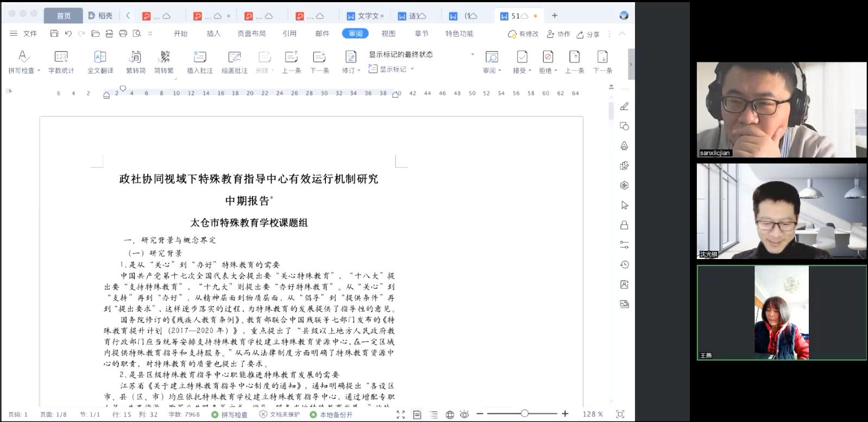Expand 拒绝 dropdown
This screenshot has width=868, height=422.
(x=556, y=71)
